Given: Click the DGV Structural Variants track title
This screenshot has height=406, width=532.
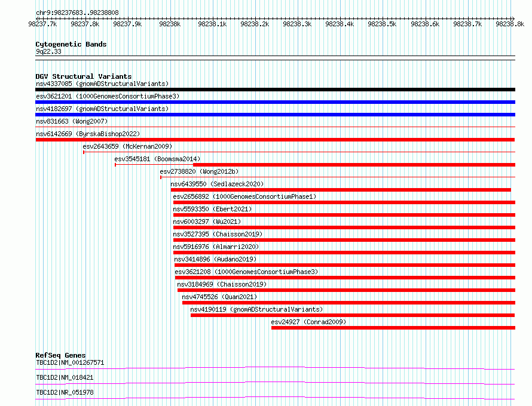Looking at the screenshot, I should pos(84,76).
